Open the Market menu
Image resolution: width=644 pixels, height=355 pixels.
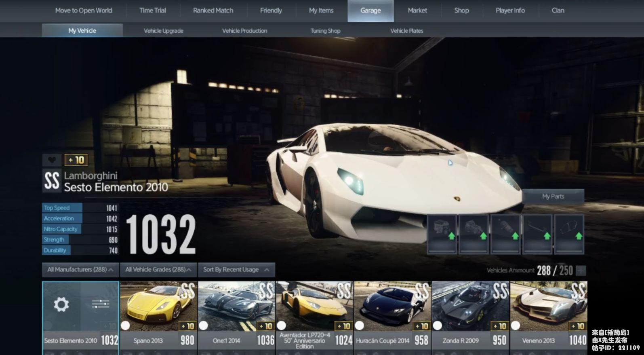[x=417, y=11]
